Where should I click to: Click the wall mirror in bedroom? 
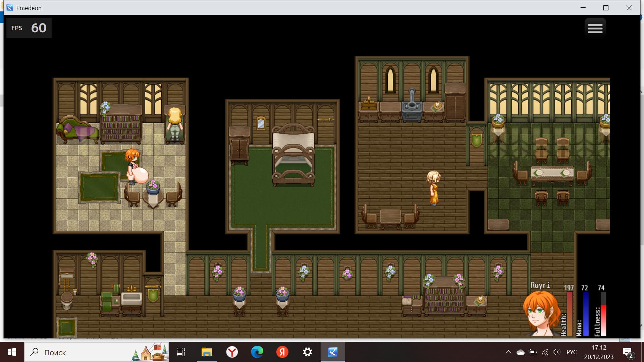261,124
